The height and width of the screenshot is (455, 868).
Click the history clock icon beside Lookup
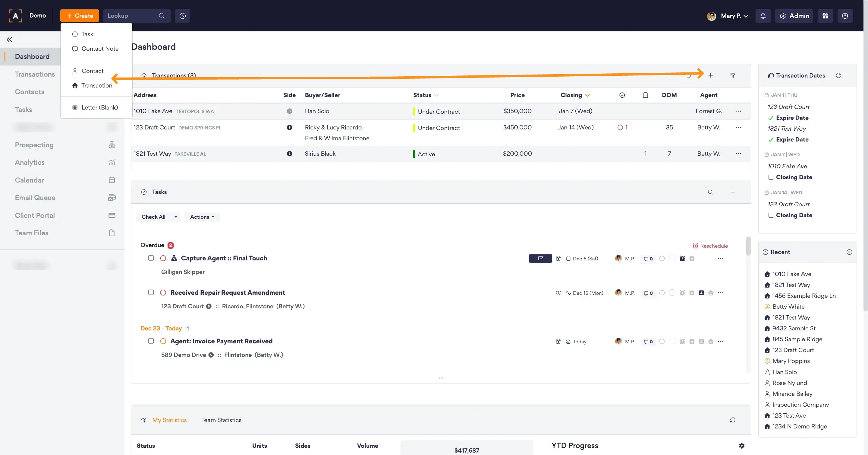tap(182, 16)
